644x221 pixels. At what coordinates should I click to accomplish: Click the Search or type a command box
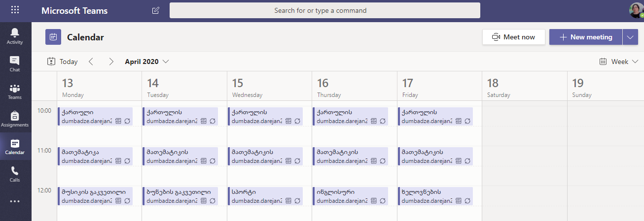pyautogui.click(x=325, y=10)
